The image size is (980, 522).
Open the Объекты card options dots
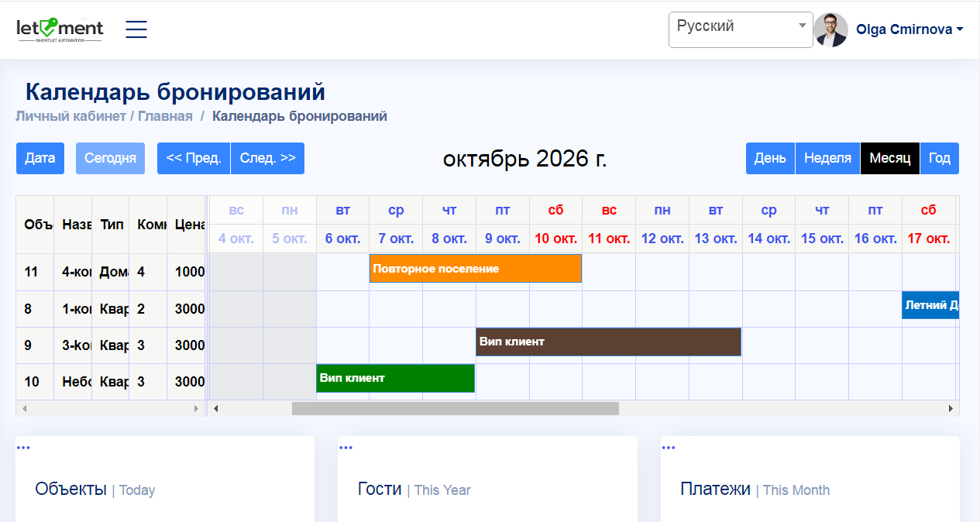pyautogui.click(x=22, y=447)
